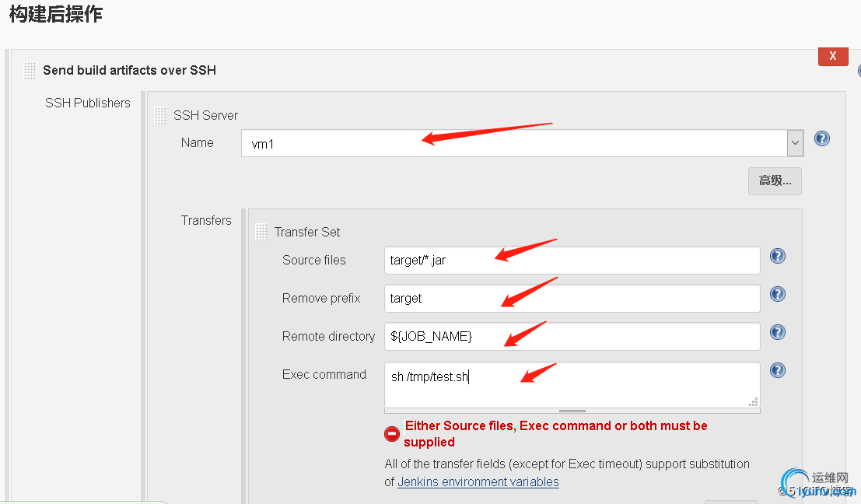Grab the Transfer Set drag handle
The width and height of the screenshot is (861, 504).
(261, 233)
